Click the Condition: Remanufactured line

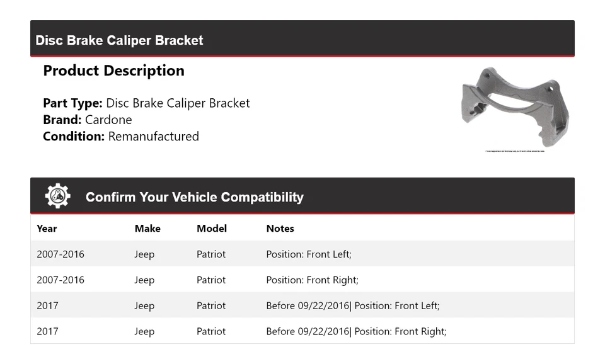121,137
